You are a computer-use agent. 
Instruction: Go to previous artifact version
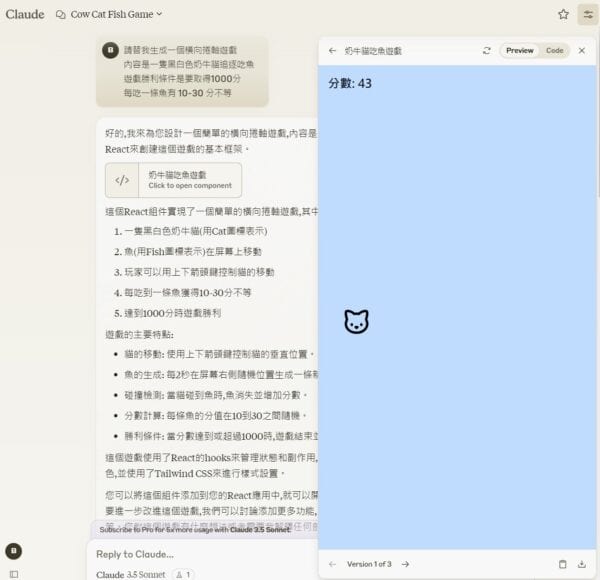[332, 564]
